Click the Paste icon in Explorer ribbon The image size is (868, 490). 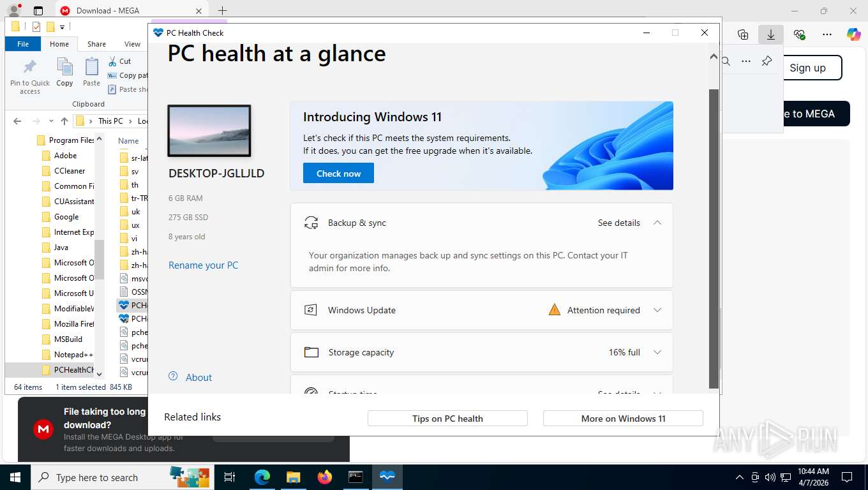(92, 67)
